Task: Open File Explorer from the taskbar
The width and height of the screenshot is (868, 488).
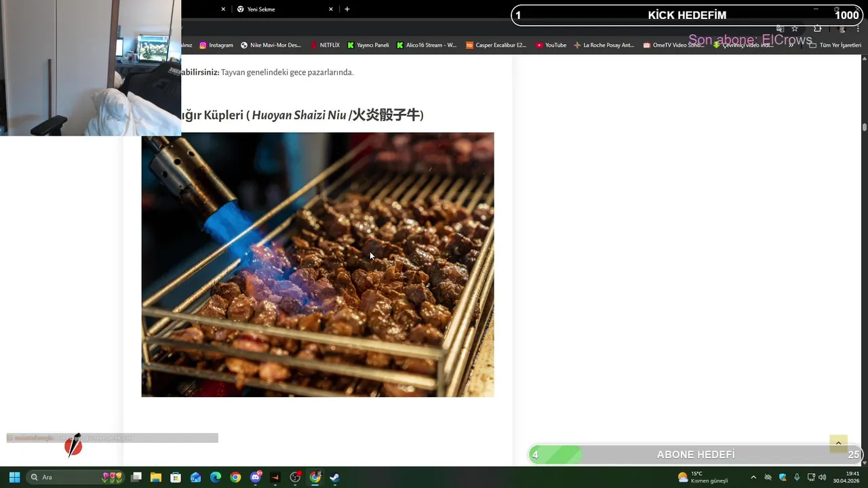Action: point(156,477)
